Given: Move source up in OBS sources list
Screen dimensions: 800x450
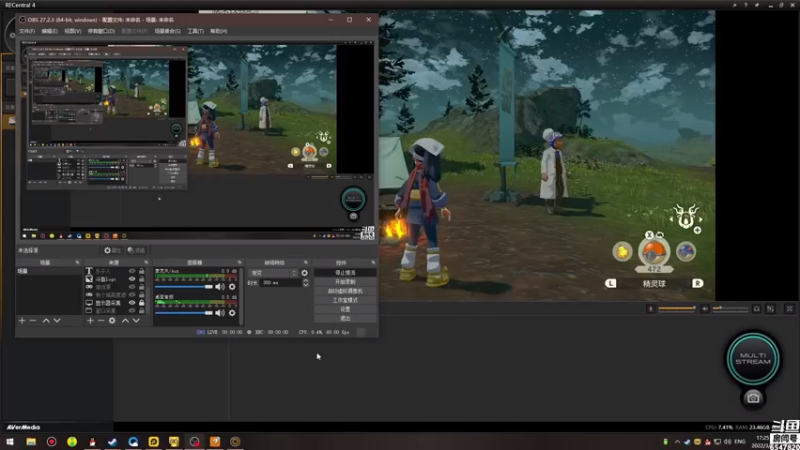Looking at the screenshot, I should coord(125,320).
